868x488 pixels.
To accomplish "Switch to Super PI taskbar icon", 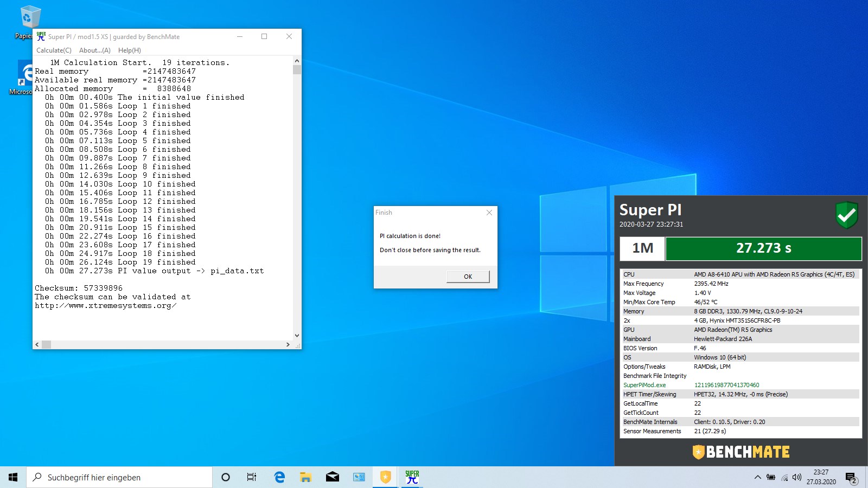I will click(412, 477).
